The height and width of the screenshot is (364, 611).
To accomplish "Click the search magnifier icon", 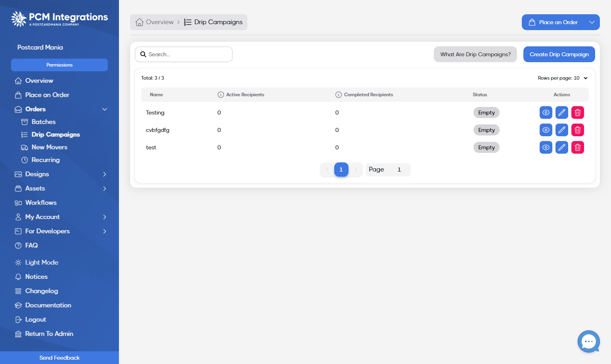I will pyautogui.click(x=143, y=54).
